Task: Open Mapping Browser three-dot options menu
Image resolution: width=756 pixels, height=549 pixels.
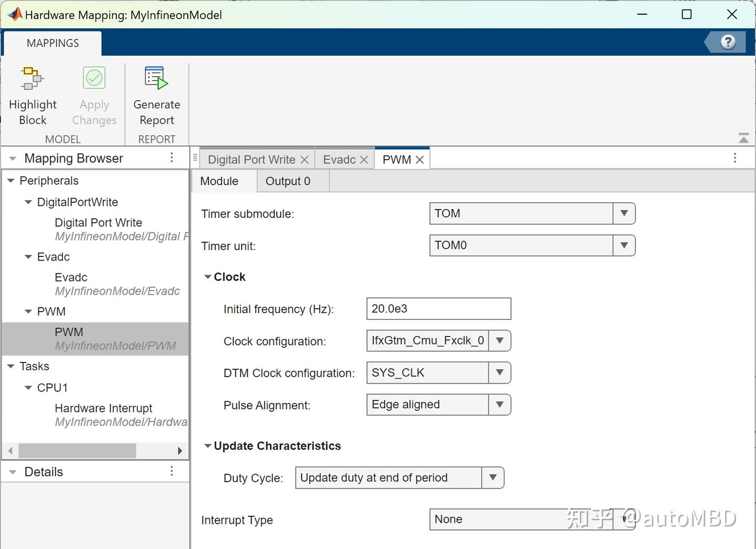Action: point(172,158)
